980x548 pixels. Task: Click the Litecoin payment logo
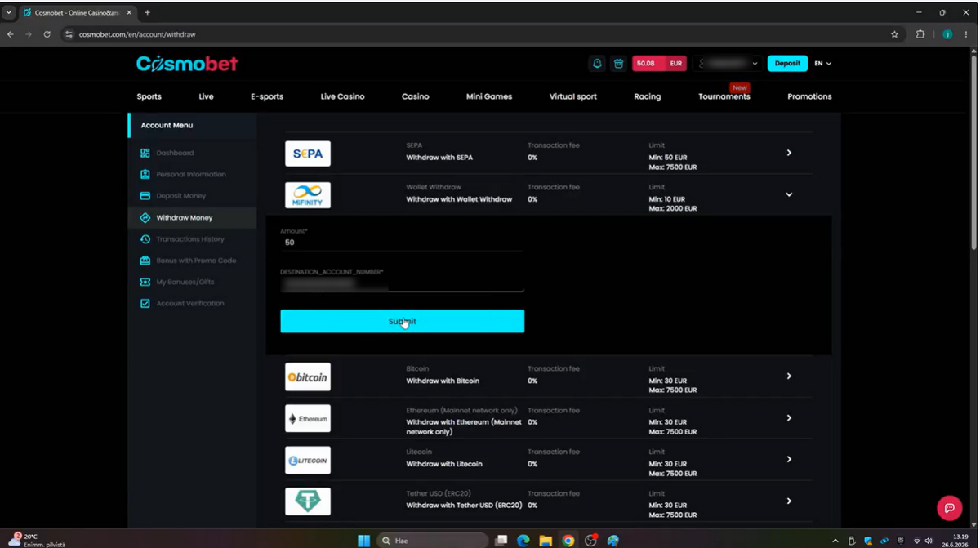point(308,460)
